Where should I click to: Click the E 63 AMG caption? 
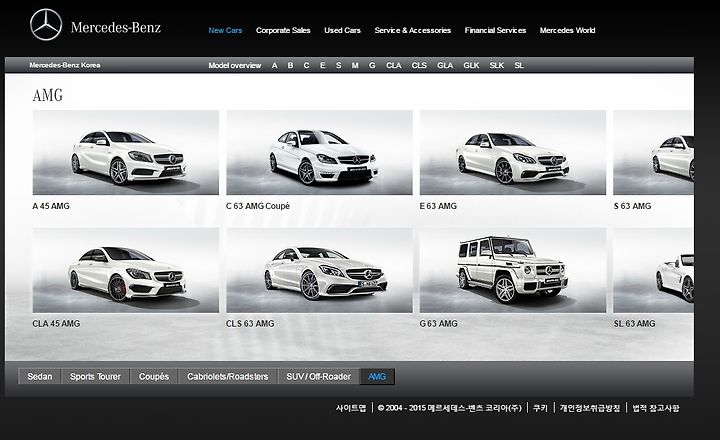point(438,206)
